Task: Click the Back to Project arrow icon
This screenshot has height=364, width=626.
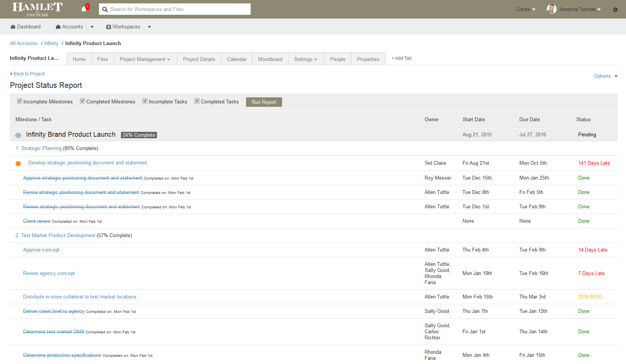Action: pyautogui.click(x=11, y=73)
